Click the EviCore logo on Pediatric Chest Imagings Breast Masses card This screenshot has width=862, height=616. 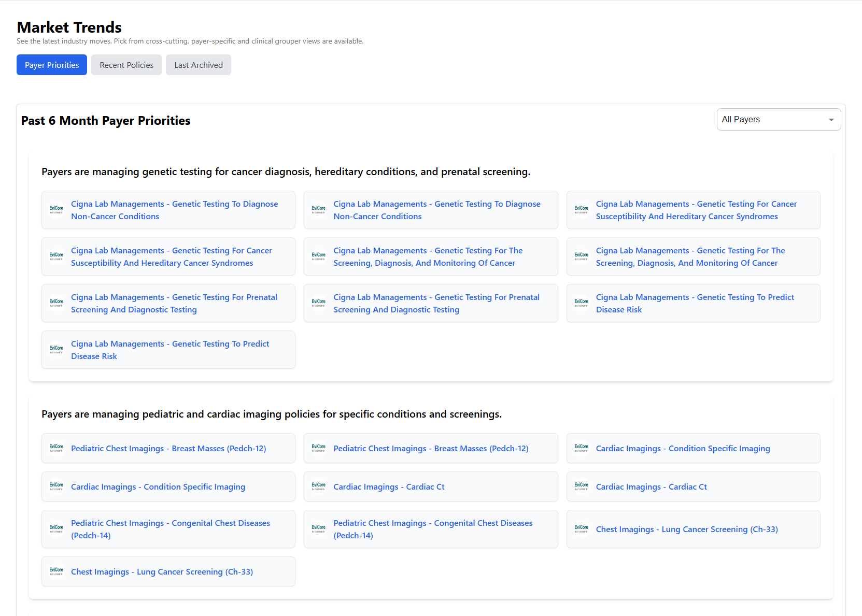(x=56, y=448)
